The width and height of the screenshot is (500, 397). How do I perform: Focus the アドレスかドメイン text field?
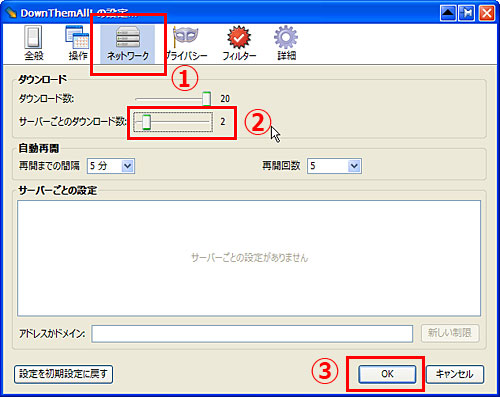[252, 334]
